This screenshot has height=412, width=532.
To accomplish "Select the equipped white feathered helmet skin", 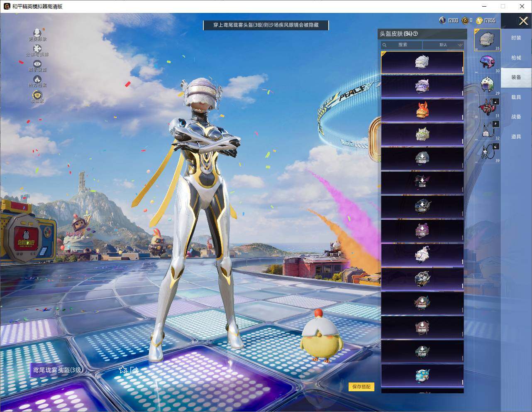I will [x=422, y=62].
